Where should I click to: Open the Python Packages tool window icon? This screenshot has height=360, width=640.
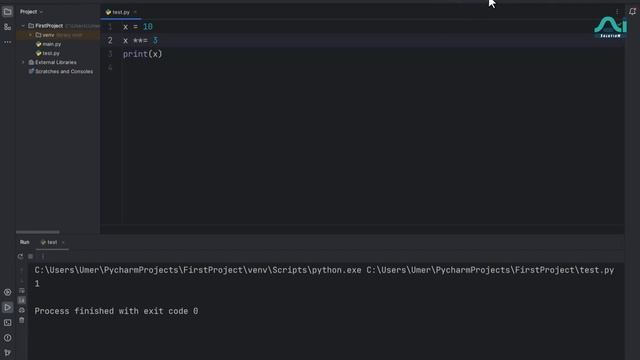7,292
